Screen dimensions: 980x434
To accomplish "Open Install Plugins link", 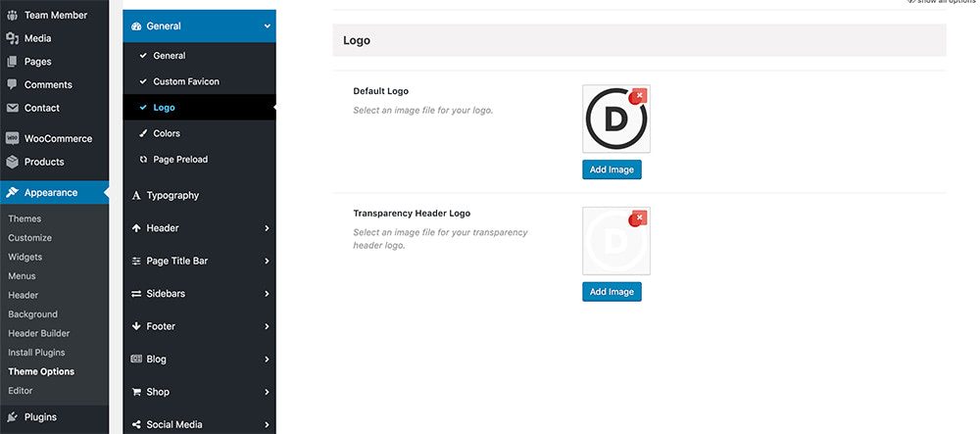I will [36, 352].
